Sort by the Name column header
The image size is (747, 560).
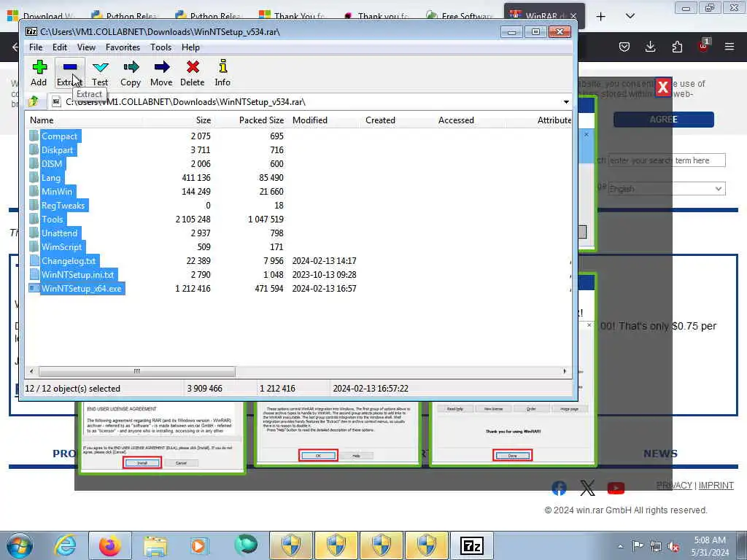coord(42,120)
